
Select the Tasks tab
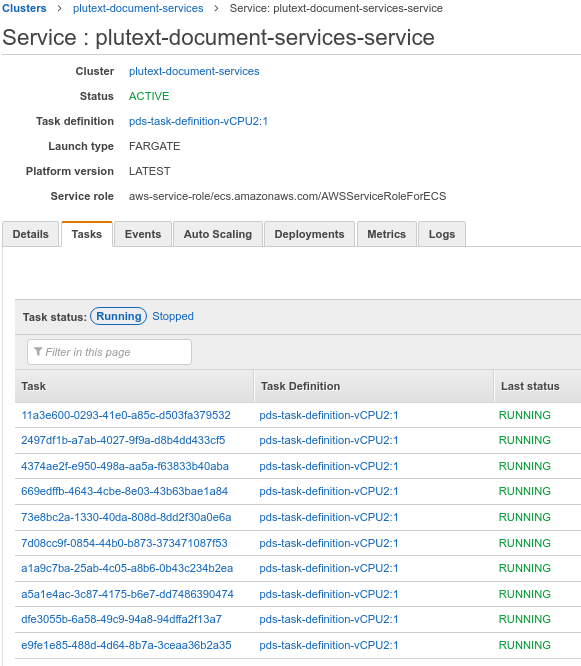pos(87,234)
